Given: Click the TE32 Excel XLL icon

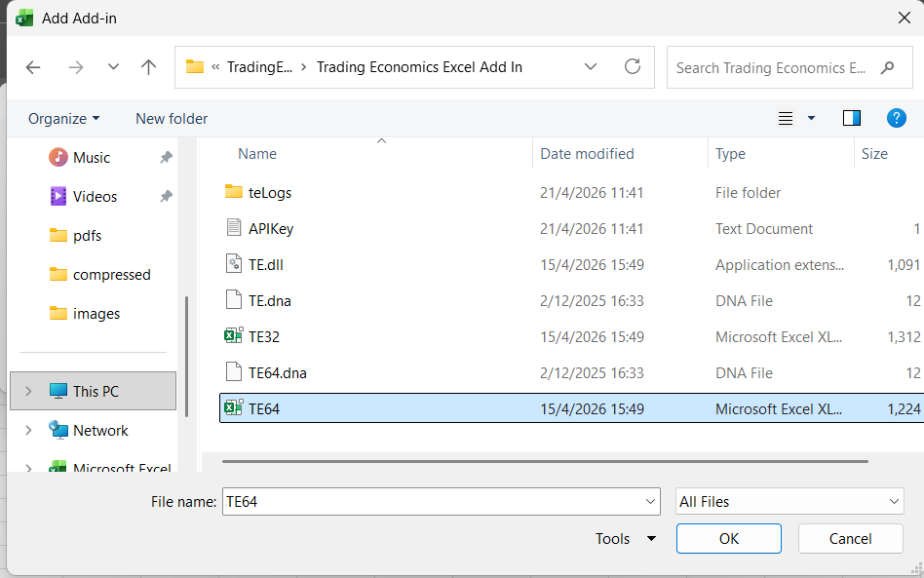Looking at the screenshot, I should [x=234, y=336].
